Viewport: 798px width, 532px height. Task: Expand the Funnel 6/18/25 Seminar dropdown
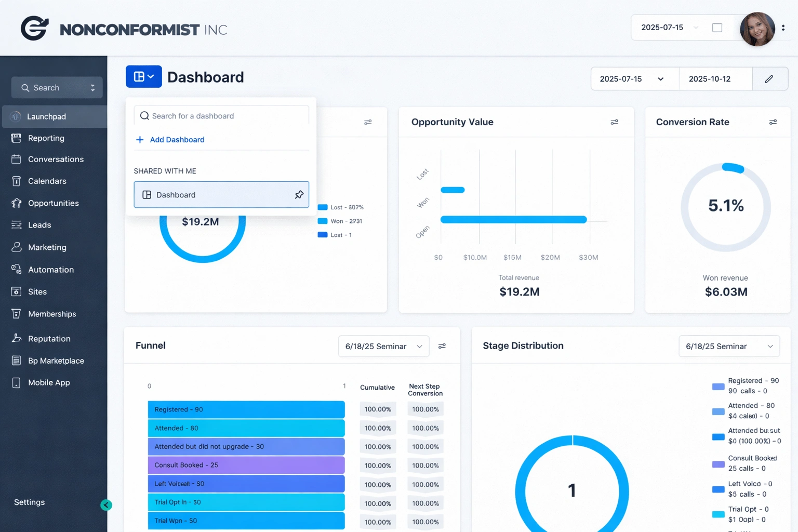click(383, 346)
